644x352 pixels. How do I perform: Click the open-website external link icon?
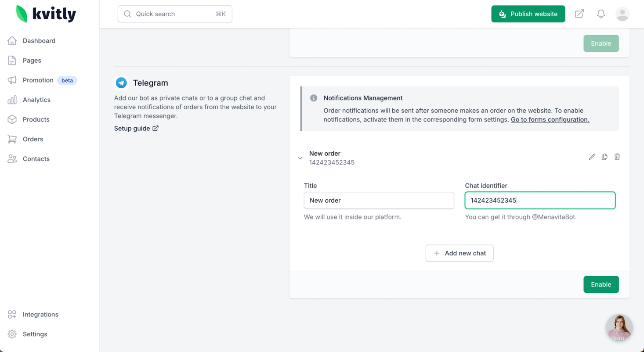(579, 14)
